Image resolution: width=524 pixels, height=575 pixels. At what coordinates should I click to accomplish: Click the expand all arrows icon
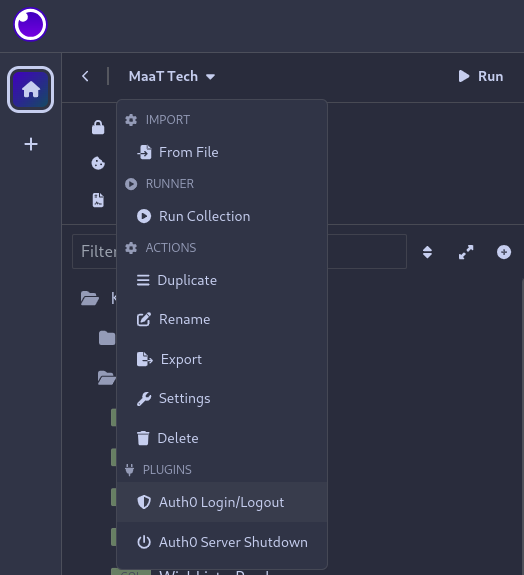[x=466, y=252]
